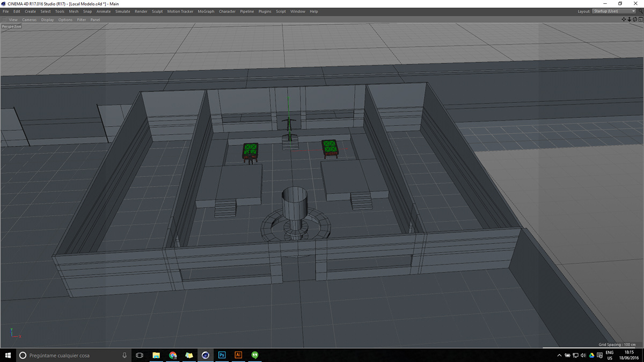Open the viewport Cameras menu
Image resolution: width=644 pixels, height=362 pixels.
[30, 20]
